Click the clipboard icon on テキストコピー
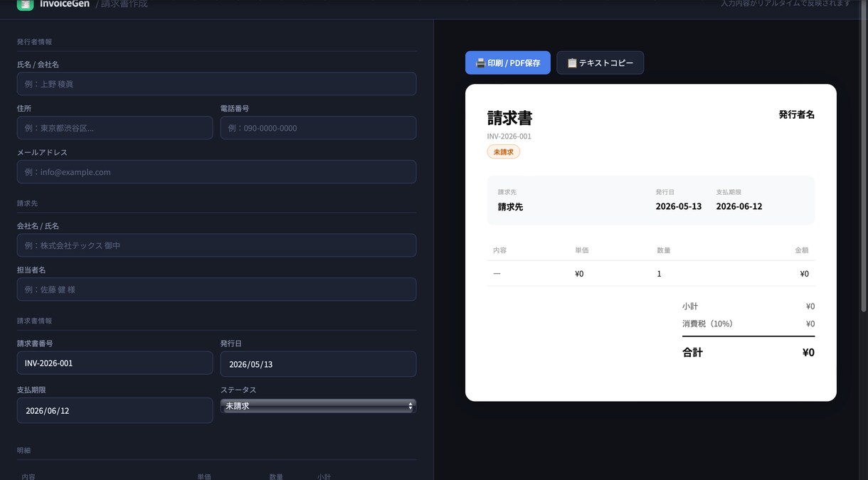Screen dimensions: 868x480 point(571,63)
